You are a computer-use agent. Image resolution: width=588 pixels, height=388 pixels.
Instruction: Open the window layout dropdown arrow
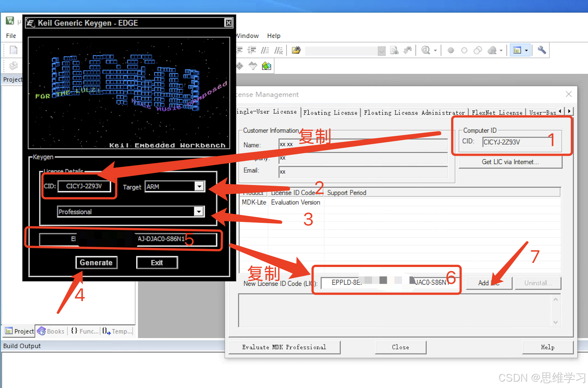(x=526, y=50)
